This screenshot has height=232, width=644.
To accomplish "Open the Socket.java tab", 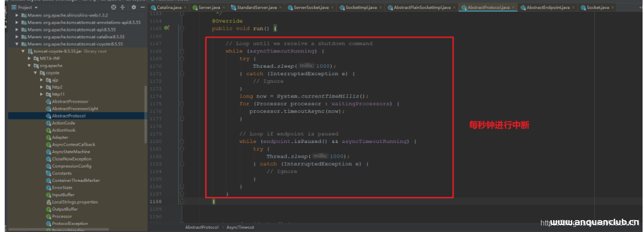I will tap(598, 8).
